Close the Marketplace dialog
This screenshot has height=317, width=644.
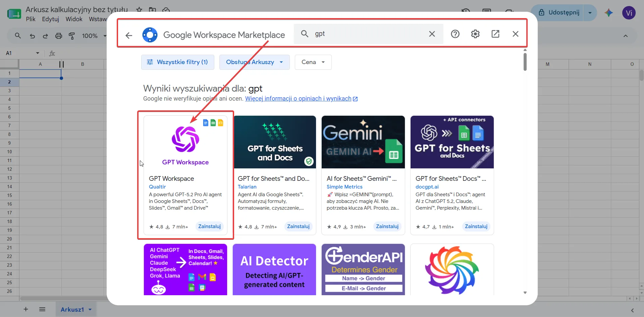click(516, 34)
